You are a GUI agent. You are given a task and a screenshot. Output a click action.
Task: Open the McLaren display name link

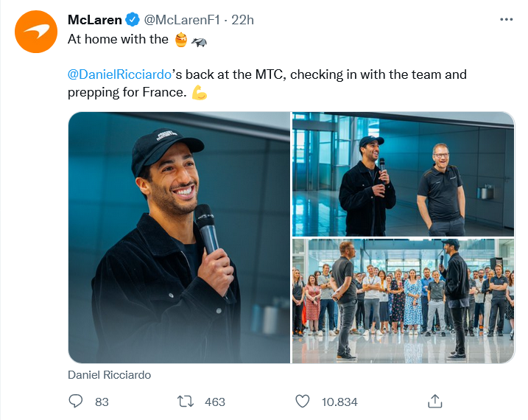click(94, 20)
